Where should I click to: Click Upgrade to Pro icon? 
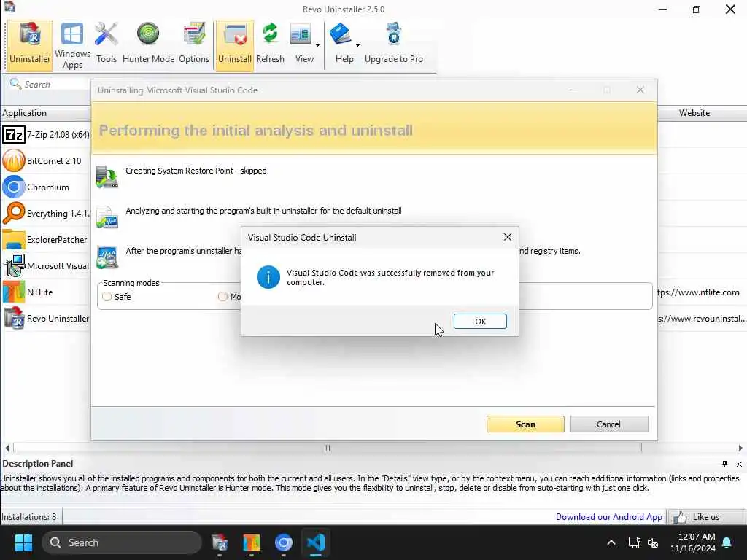point(393,44)
